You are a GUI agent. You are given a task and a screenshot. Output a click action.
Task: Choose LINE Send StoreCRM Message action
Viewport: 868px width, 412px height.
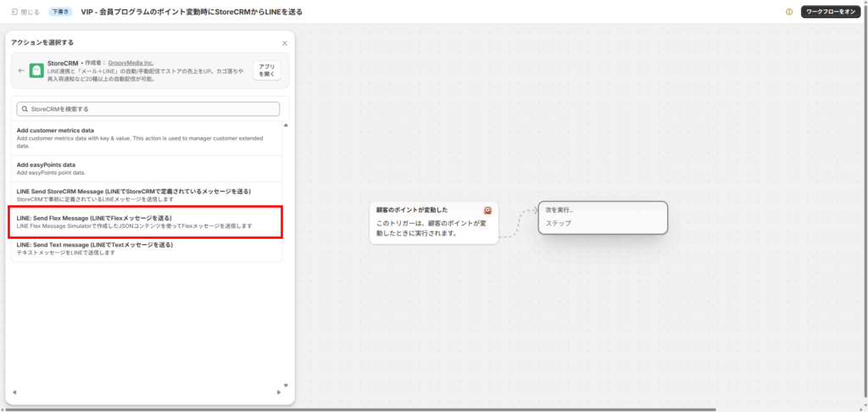click(144, 194)
